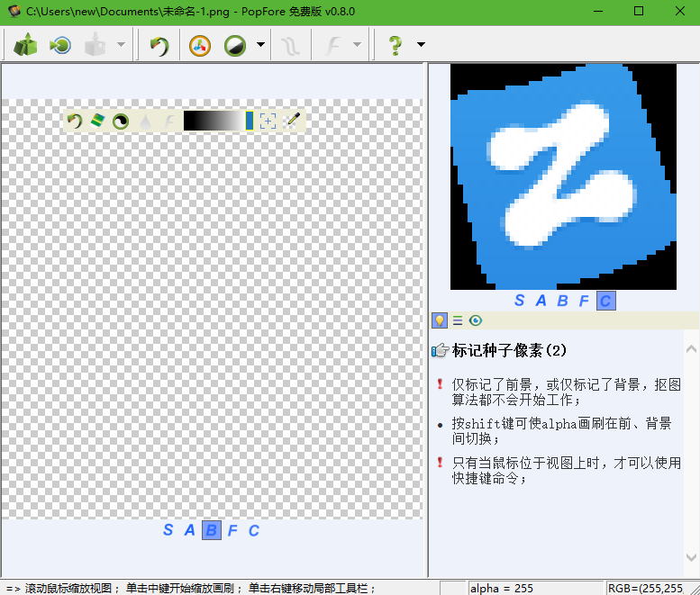Click the grayed F function icon in main toolbar
Screen dimensions: 700x595
coord(332,46)
